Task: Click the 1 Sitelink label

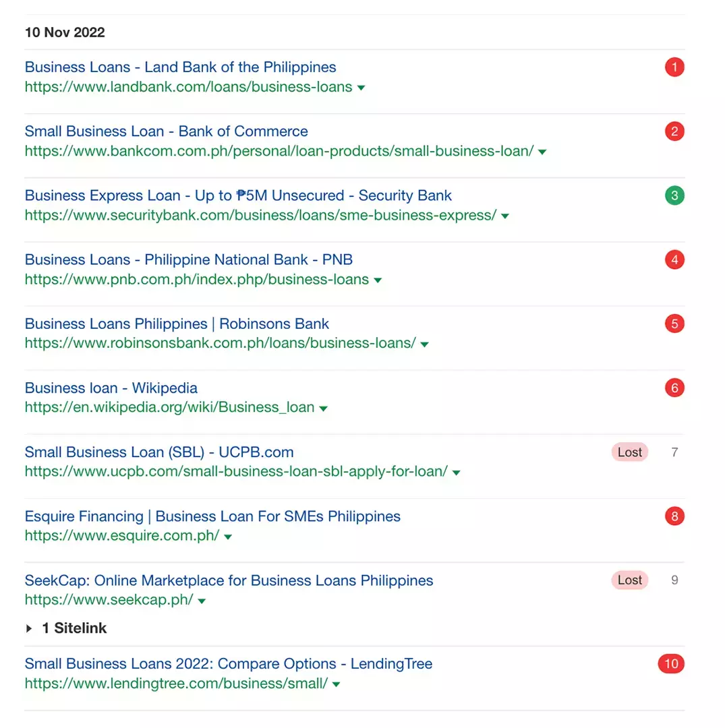Action: click(x=74, y=628)
